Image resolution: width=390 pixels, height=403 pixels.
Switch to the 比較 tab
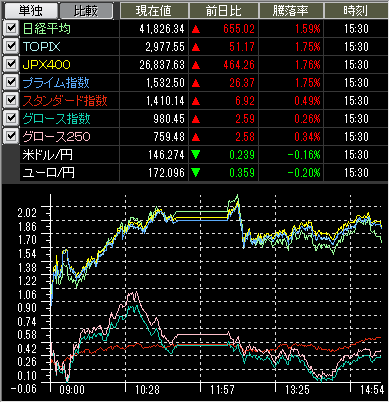click(86, 11)
